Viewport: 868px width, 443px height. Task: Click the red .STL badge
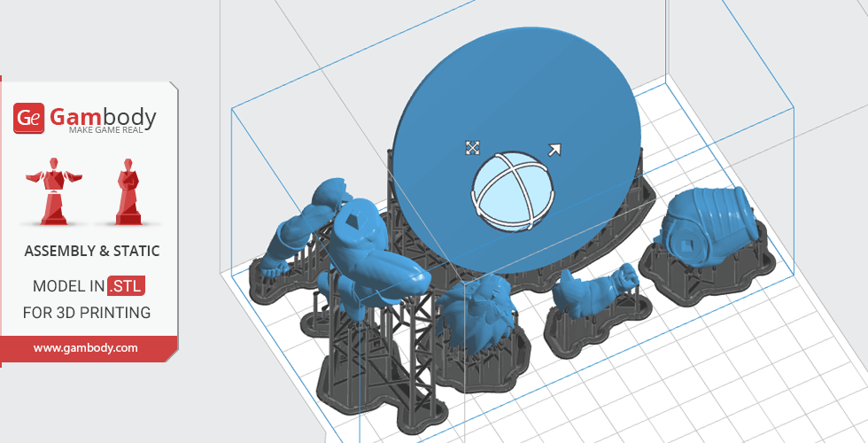[126, 286]
